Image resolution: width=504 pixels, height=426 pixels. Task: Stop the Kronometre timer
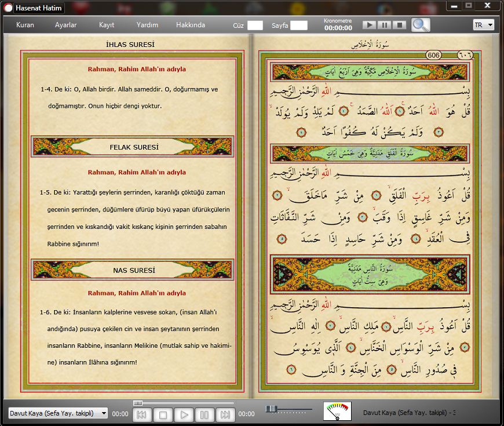(400, 25)
